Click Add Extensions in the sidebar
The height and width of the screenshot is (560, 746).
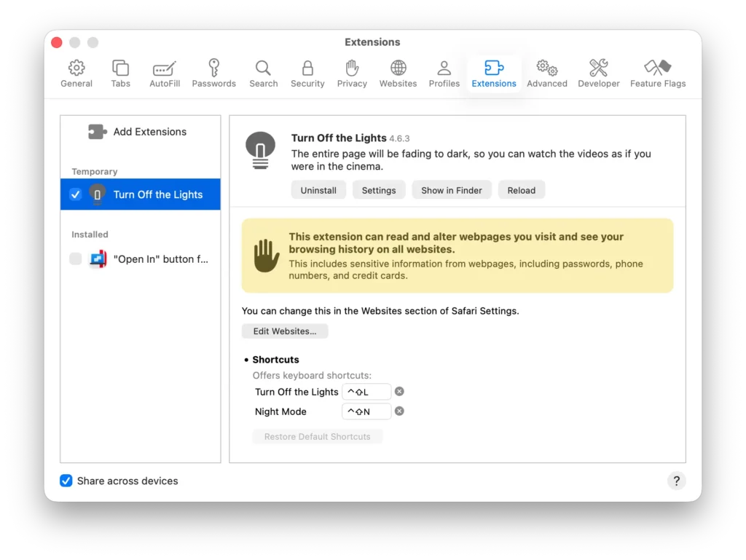tap(138, 132)
